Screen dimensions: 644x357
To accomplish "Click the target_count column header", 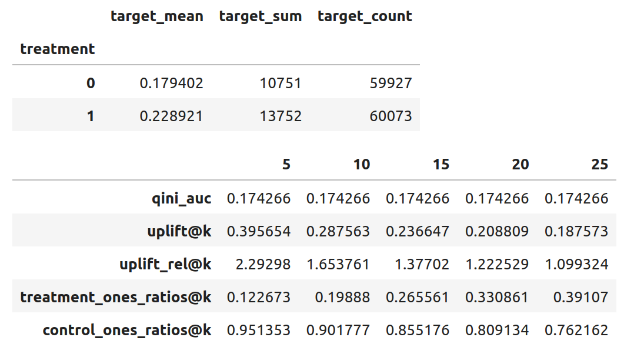I will 365,16.
